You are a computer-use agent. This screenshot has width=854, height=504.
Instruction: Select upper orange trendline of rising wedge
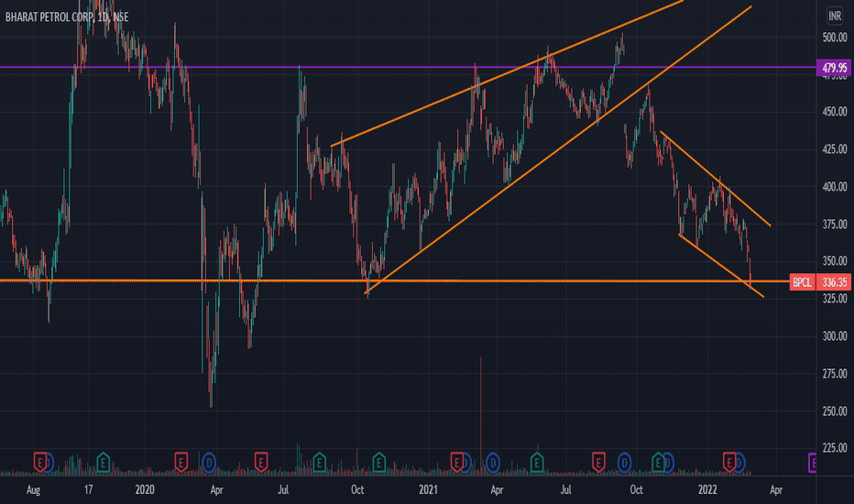[507, 73]
